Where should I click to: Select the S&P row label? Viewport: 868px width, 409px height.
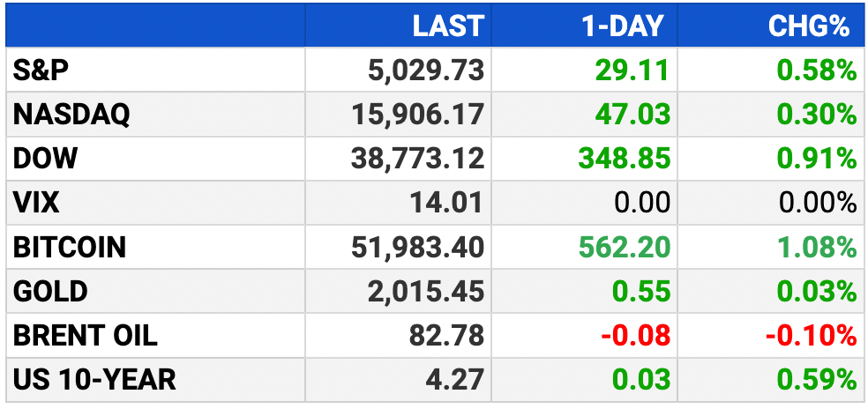click(x=41, y=71)
